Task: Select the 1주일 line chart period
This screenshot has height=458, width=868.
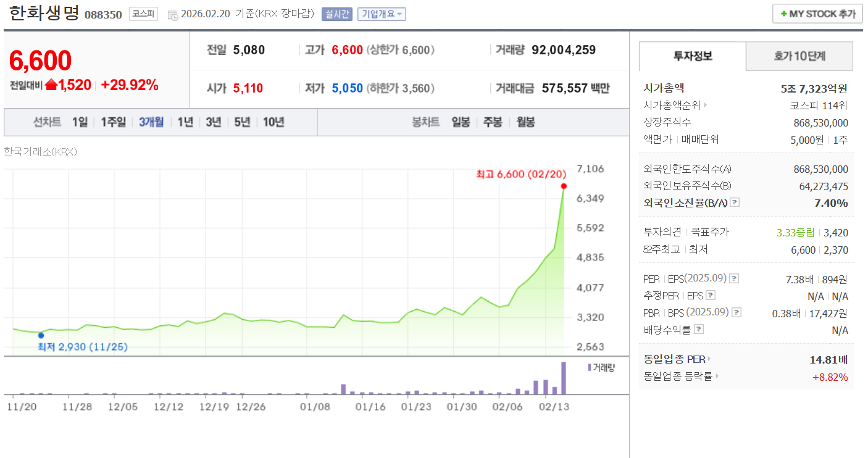Action: pos(114,122)
